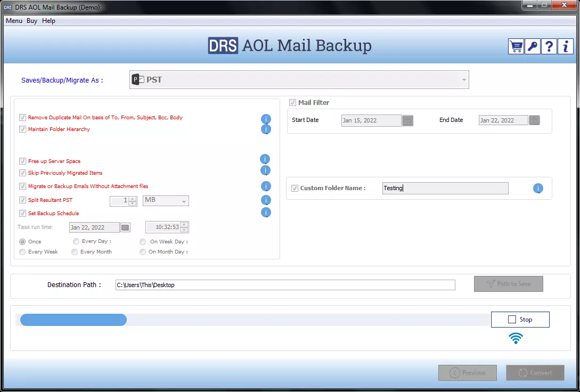The image size is (580, 392).
Task: Click the Convert button
Action: (535, 373)
